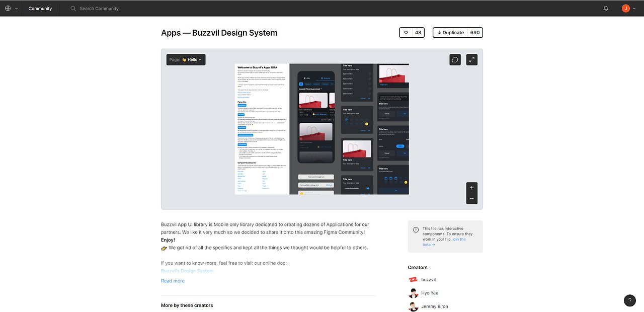
Task: Zoom in with the plus button
Action: (472, 188)
